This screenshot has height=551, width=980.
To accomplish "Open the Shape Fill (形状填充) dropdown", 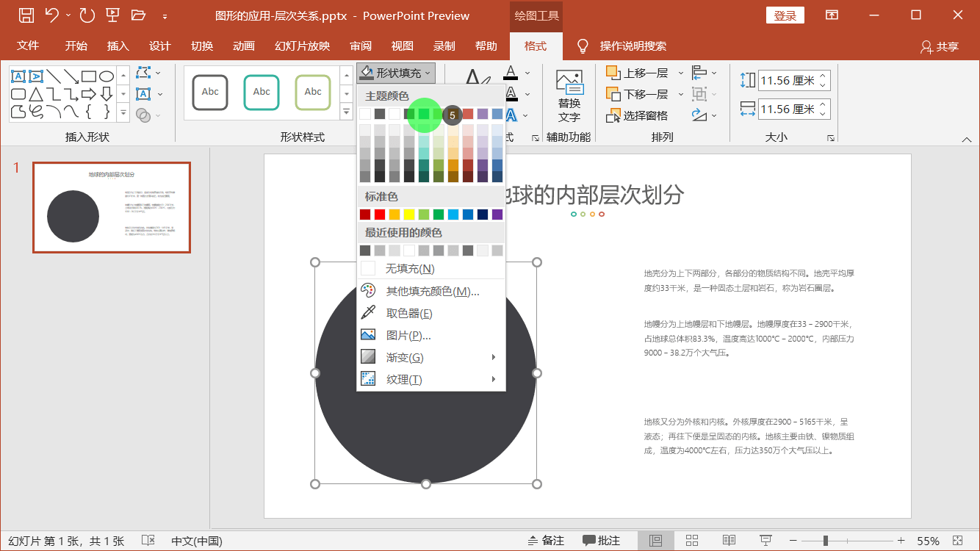I will coord(397,73).
